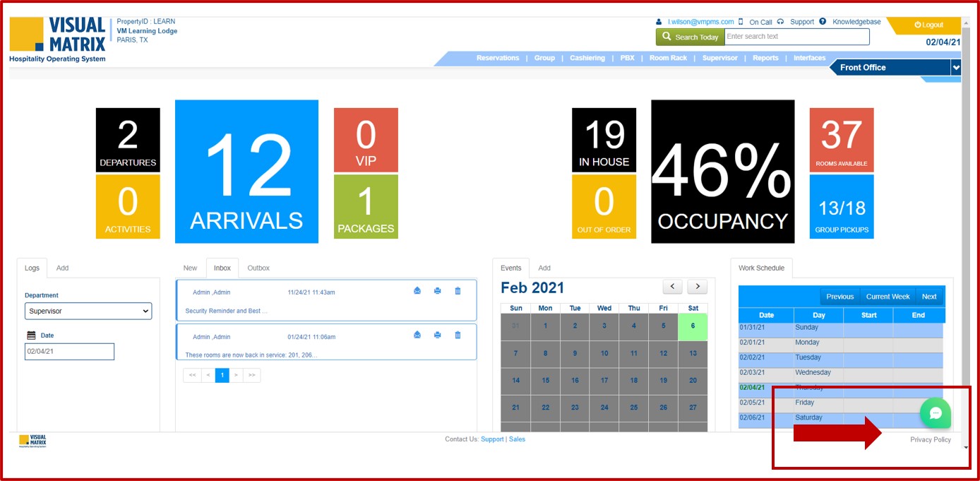Click the Knowledgebase question mark icon
This screenshot has height=481, width=980.
pos(823,22)
